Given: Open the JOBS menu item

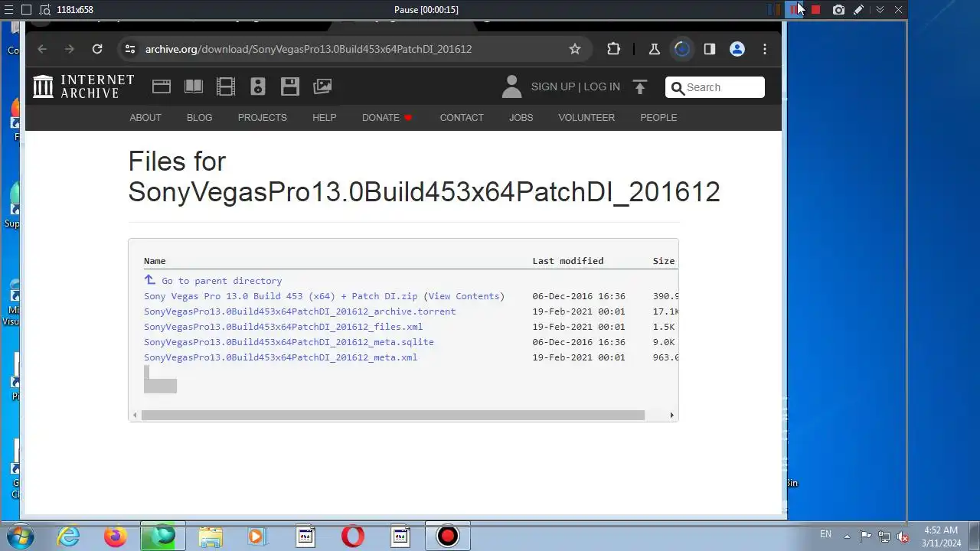Looking at the screenshot, I should [x=521, y=118].
